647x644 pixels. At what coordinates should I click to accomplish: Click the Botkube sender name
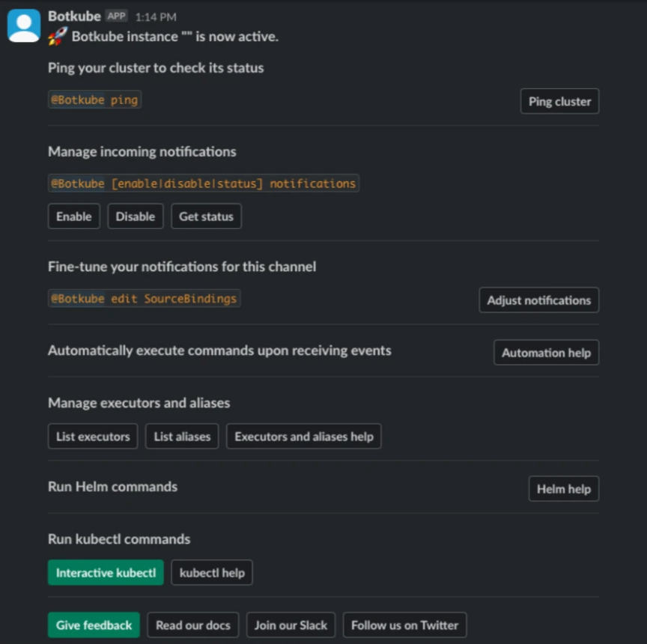point(74,16)
